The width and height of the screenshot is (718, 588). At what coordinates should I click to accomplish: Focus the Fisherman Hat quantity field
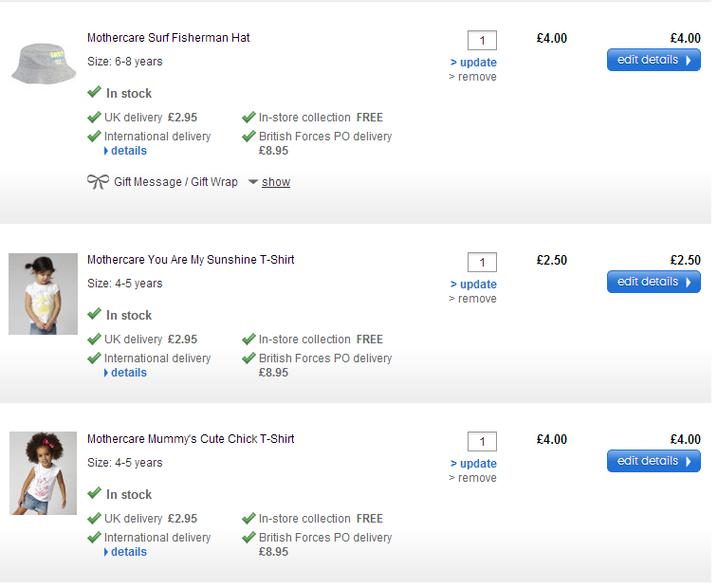[x=482, y=40]
